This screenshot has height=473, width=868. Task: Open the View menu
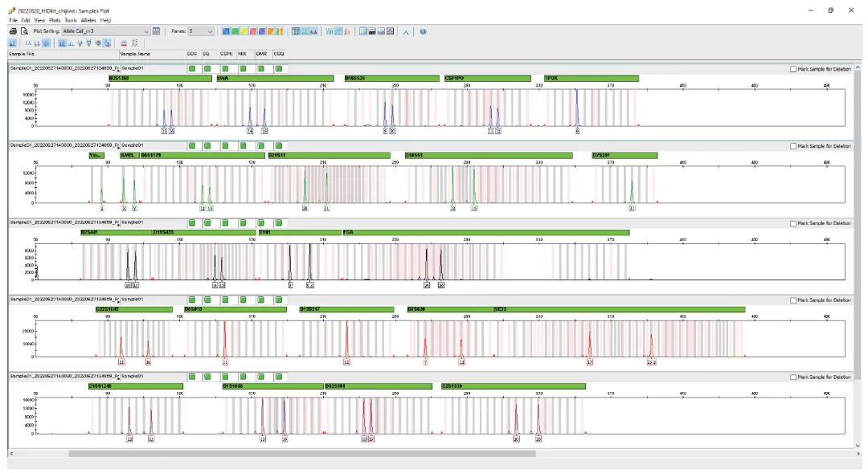click(x=40, y=20)
